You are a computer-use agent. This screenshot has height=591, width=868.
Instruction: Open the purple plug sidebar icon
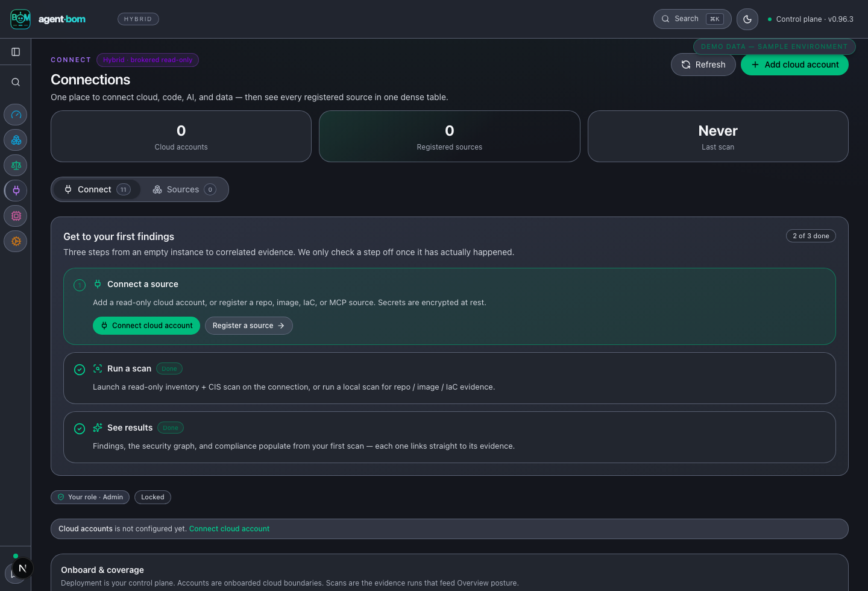pos(16,191)
